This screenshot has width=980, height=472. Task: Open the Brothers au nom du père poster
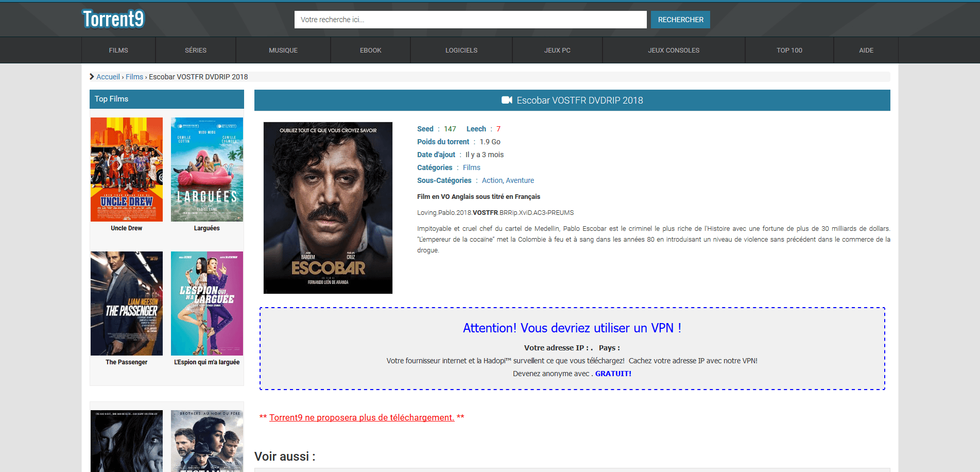pos(207,441)
